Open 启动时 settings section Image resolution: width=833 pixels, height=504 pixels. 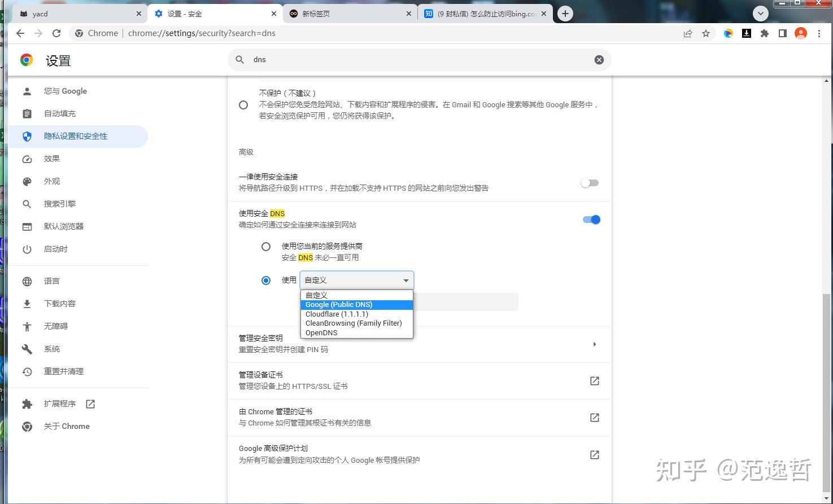coord(78,249)
